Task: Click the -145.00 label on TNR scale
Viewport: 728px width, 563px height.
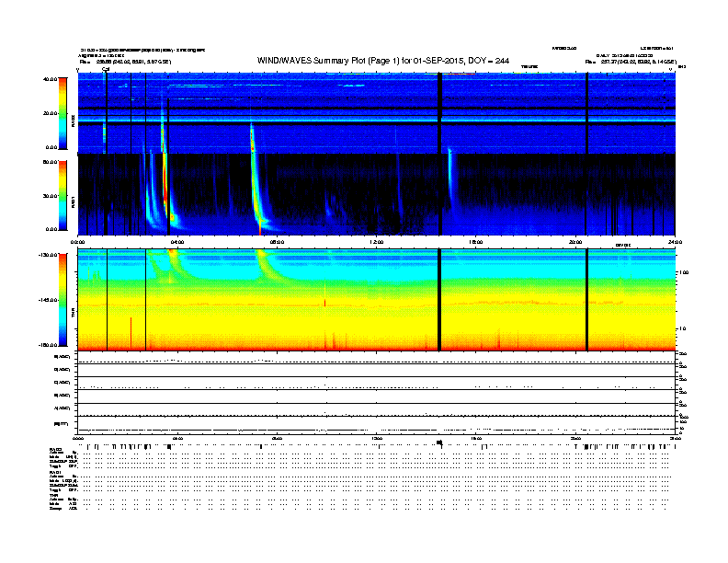Action: pyautogui.click(x=48, y=300)
